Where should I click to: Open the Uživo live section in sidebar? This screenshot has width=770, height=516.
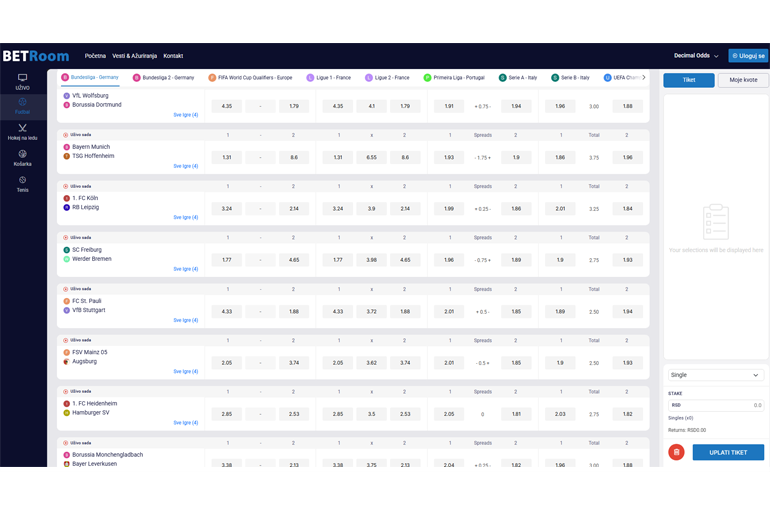(x=22, y=81)
